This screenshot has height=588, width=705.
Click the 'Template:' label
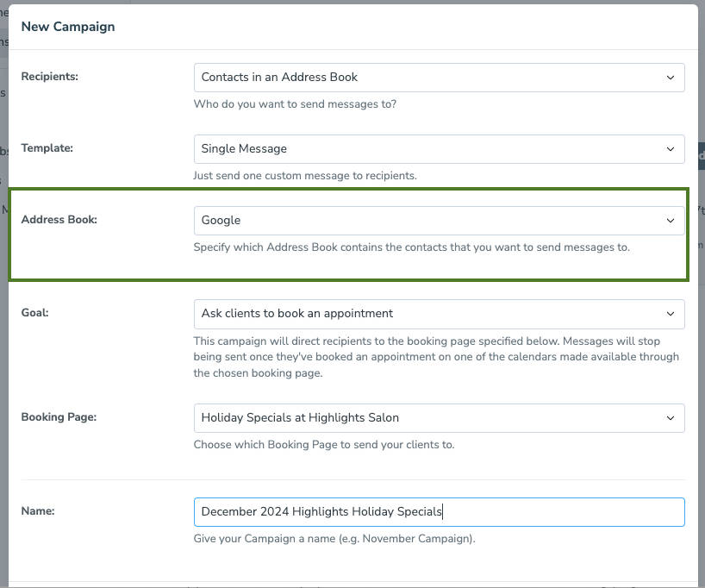pos(47,148)
